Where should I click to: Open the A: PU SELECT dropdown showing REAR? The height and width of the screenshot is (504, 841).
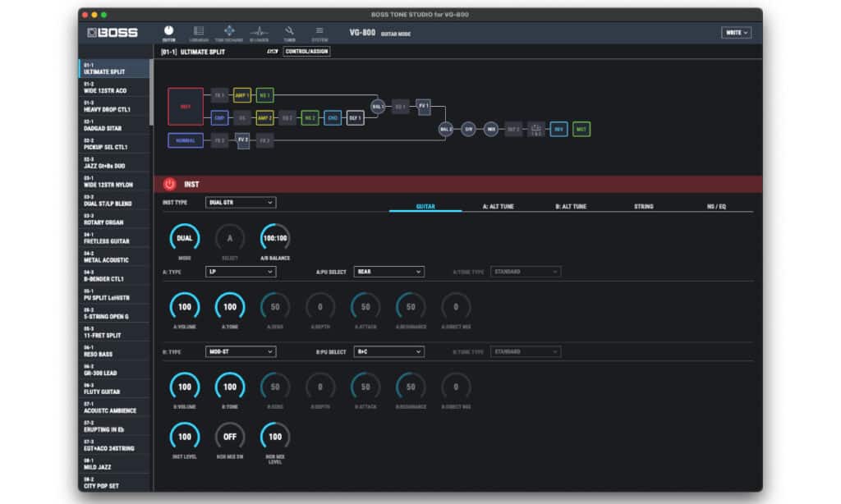tap(388, 272)
